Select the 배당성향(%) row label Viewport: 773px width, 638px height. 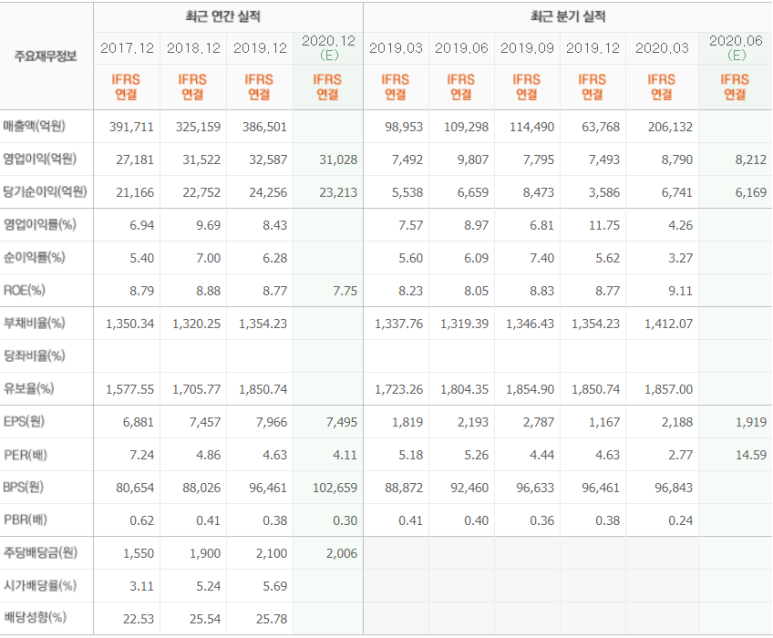(35, 618)
